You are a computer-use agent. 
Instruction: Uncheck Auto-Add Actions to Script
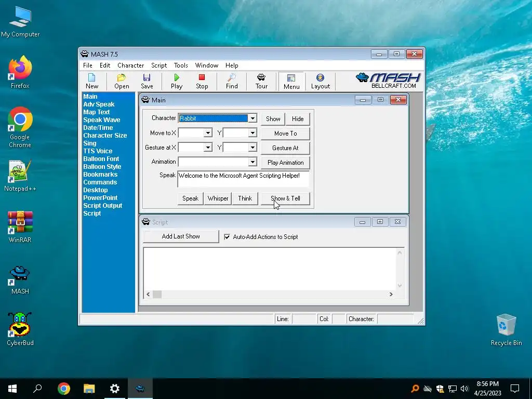click(x=227, y=237)
